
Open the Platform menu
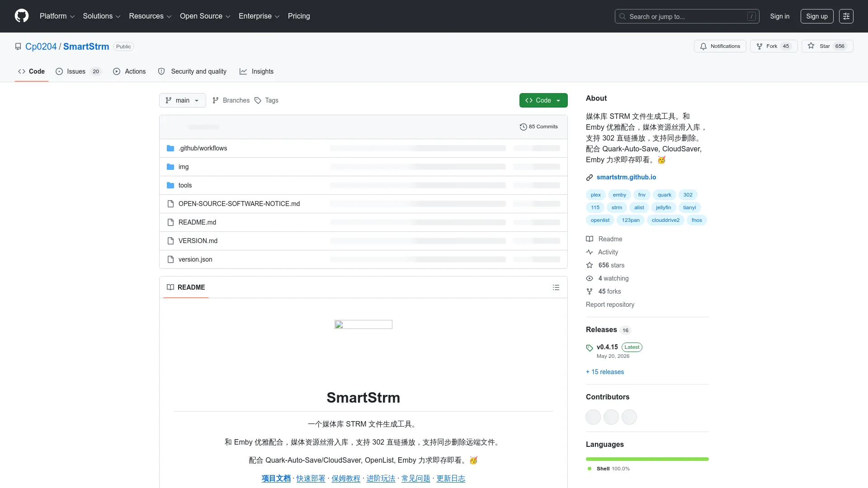click(x=57, y=16)
